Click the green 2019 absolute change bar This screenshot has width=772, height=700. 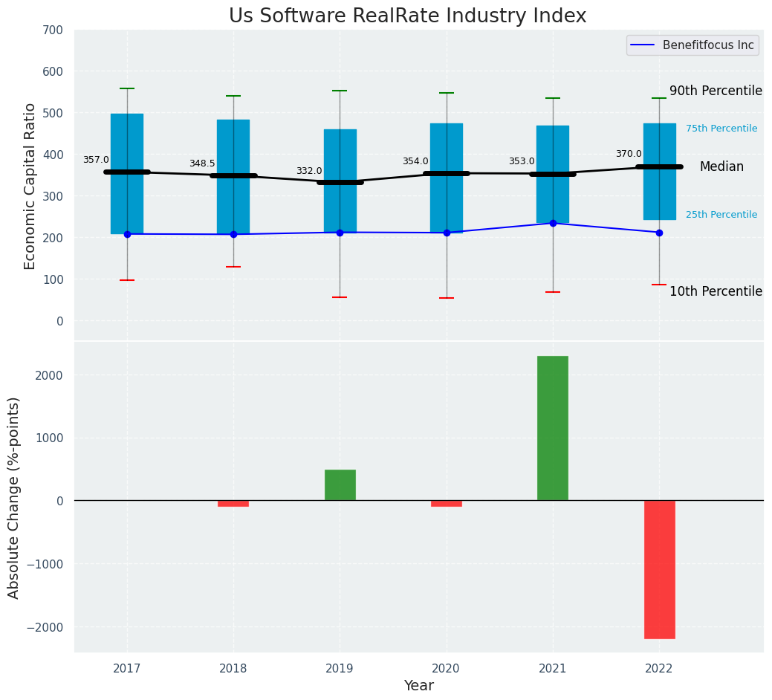pyautogui.click(x=340, y=485)
